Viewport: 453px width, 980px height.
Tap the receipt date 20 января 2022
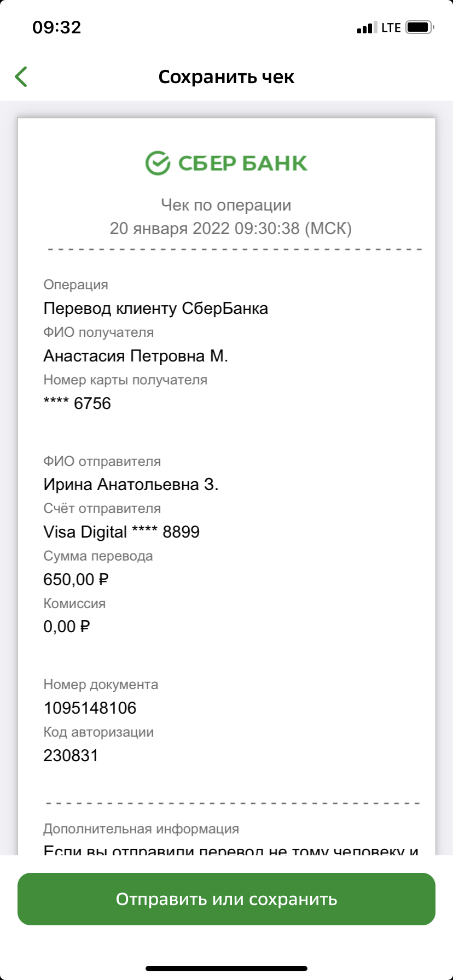point(170,228)
